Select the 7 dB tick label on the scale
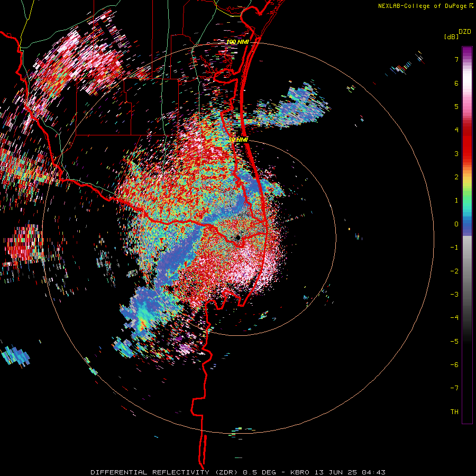Viewport: 476px width, 476px height. [x=456, y=59]
